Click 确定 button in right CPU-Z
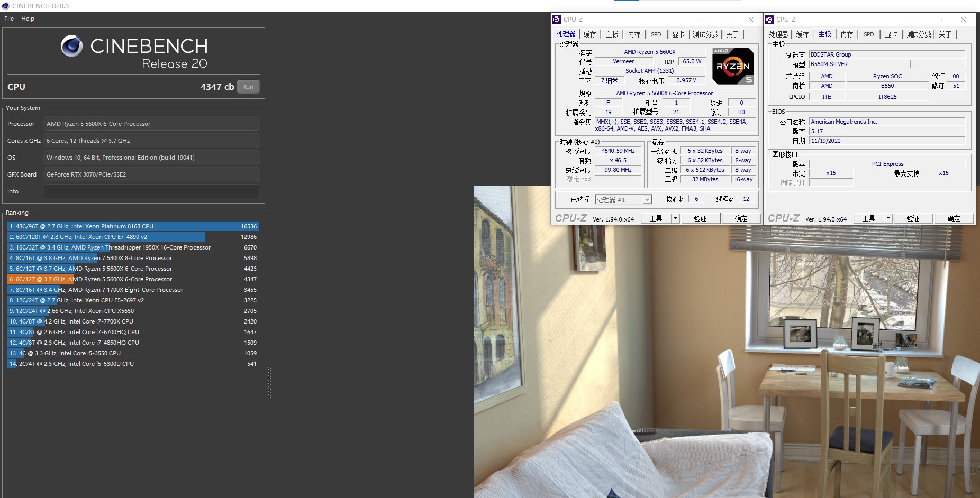The height and width of the screenshot is (498, 980). pos(954,218)
